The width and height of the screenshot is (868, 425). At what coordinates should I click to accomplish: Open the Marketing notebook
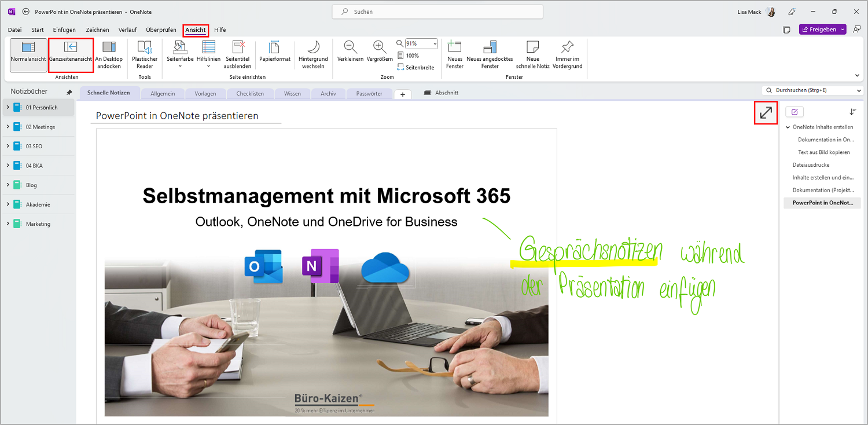pos(38,224)
